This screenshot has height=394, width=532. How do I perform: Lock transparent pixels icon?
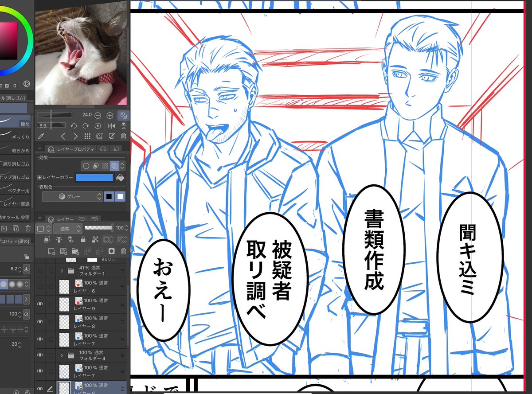click(95, 240)
